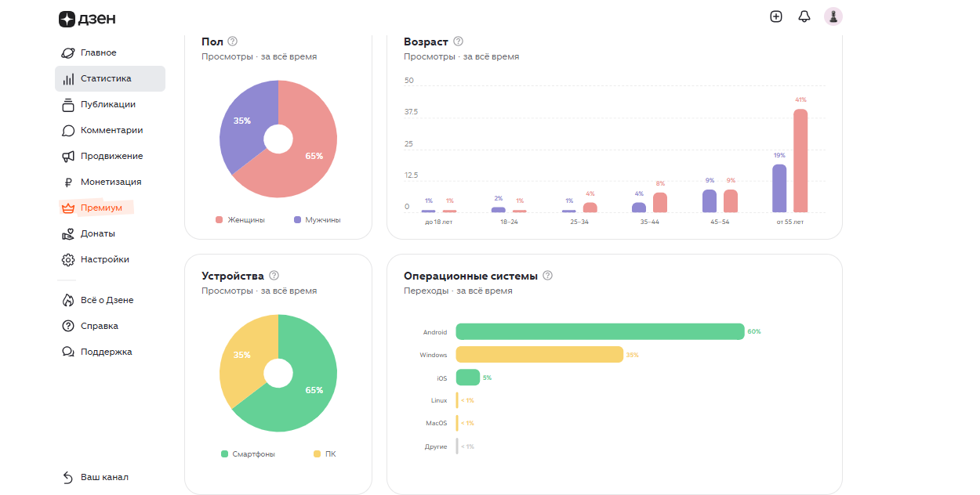This screenshot has width=980, height=495.
Task: Select the Android bar in the chart
Action: coord(600,331)
